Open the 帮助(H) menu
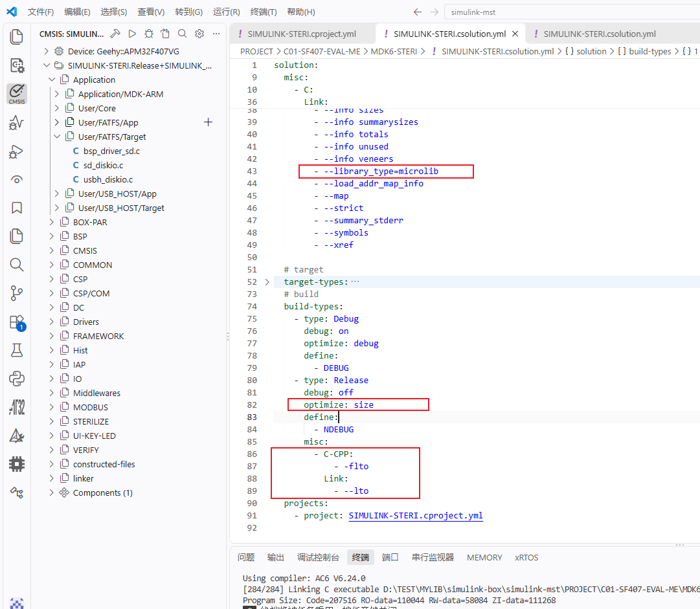Viewport: 700px width, 609px height. click(301, 12)
